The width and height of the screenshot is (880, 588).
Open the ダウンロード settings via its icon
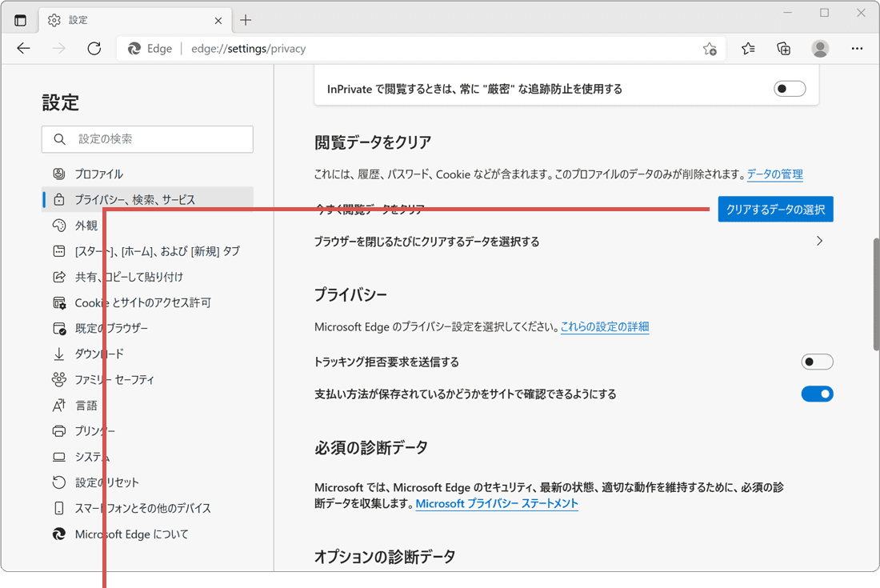(x=58, y=354)
